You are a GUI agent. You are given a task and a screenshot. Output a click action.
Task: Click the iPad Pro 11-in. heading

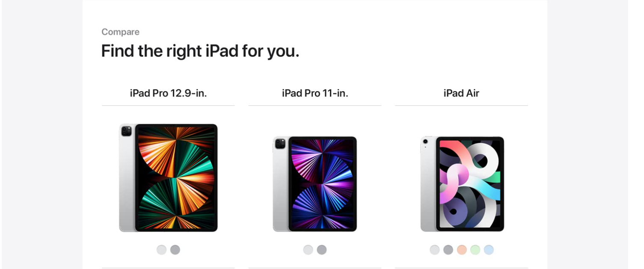[x=315, y=93]
